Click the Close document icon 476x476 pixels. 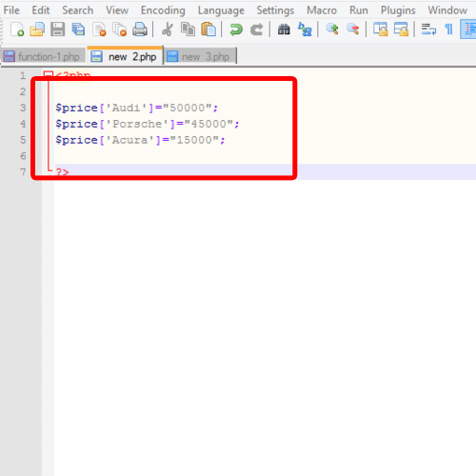[x=99, y=30]
